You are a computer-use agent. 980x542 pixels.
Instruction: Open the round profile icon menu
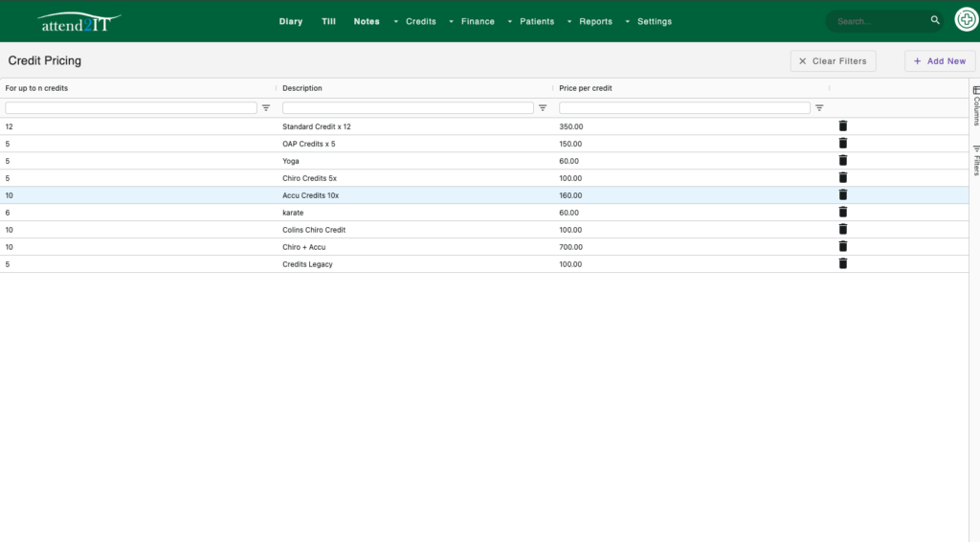pos(966,19)
